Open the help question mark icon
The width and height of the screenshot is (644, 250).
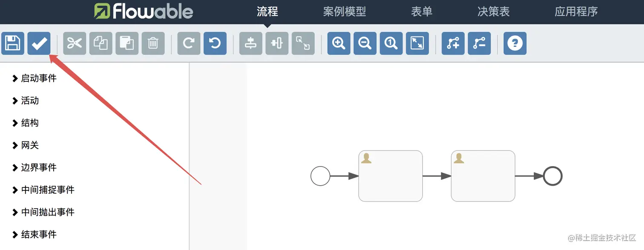(x=515, y=43)
